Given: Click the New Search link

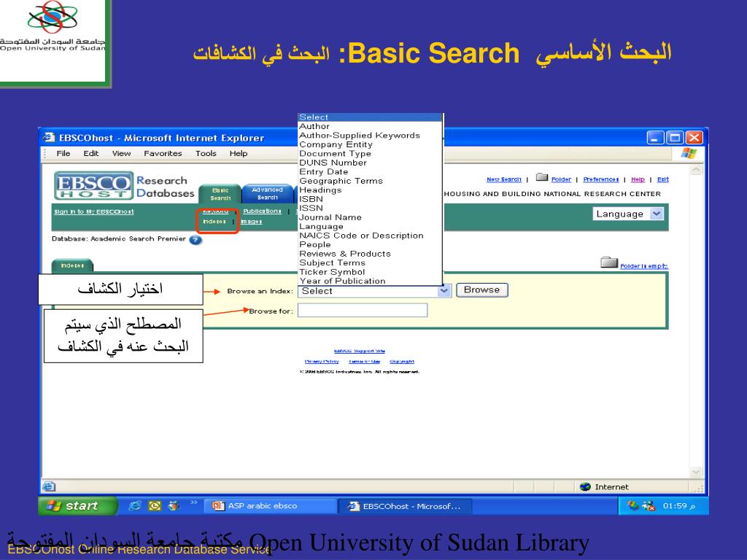Looking at the screenshot, I should tap(504, 179).
